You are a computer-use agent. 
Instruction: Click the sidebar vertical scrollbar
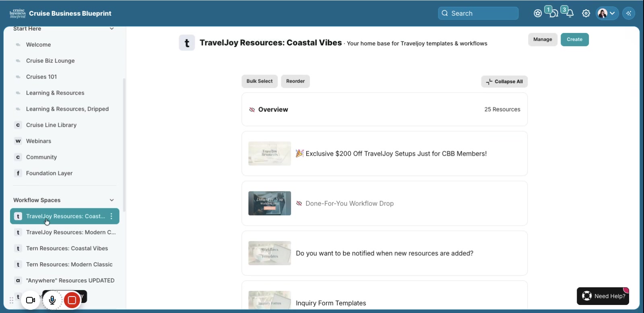(124, 145)
